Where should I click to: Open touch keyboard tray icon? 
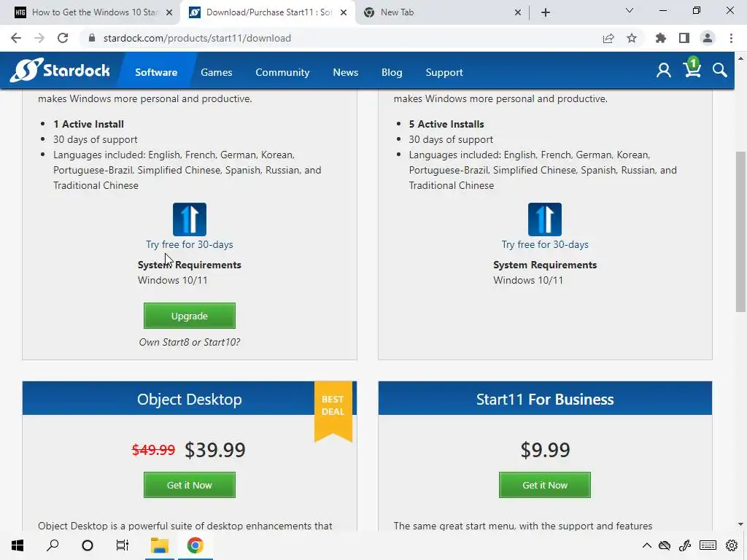coord(708,545)
